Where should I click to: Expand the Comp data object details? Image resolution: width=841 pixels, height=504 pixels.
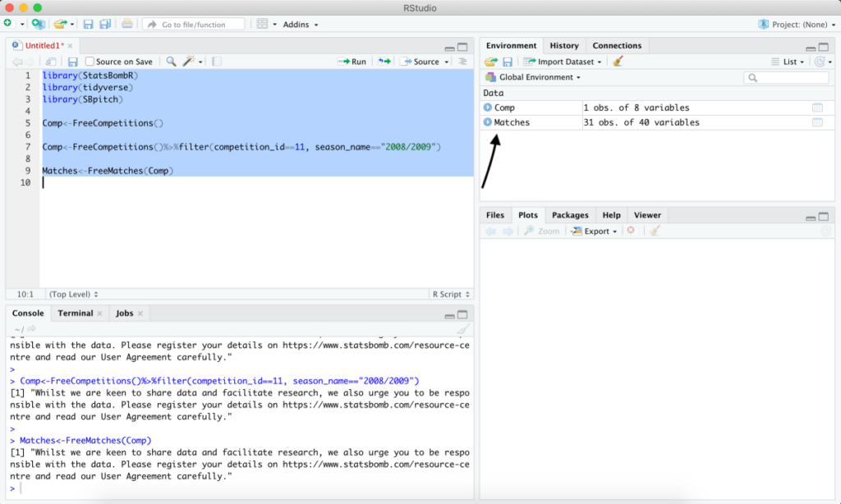pyautogui.click(x=488, y=108)
